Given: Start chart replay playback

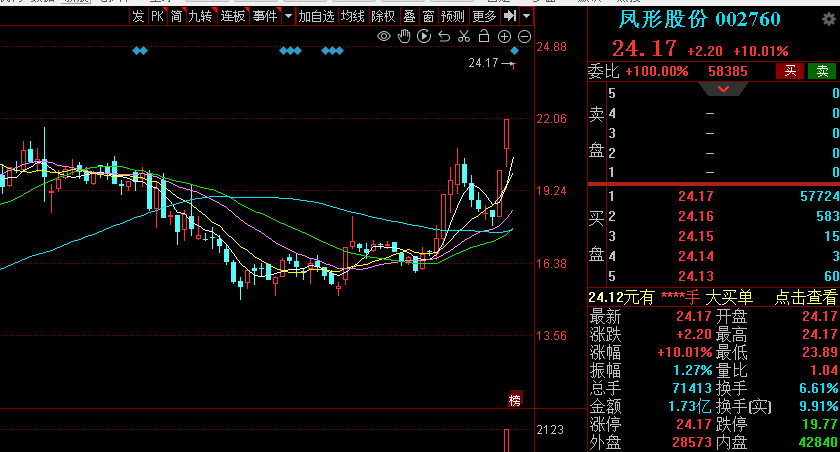Looking at the screenshot, I should point(424,36).
